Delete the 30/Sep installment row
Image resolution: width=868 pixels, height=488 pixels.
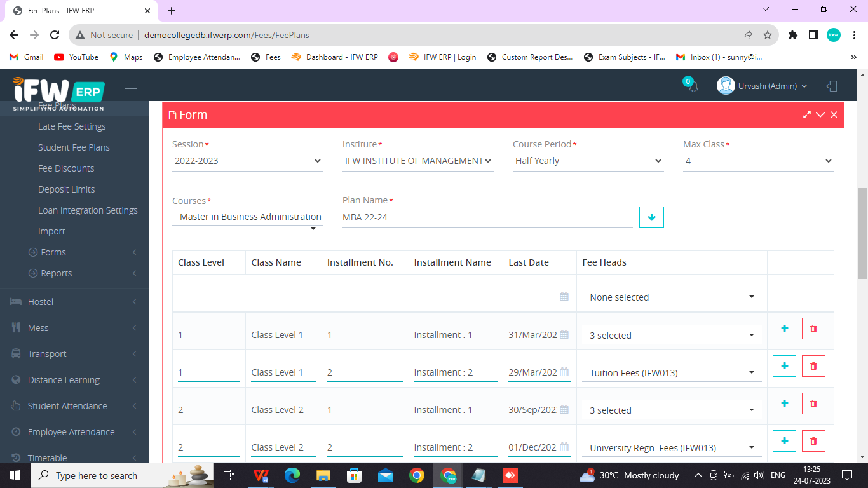(813, 403)
